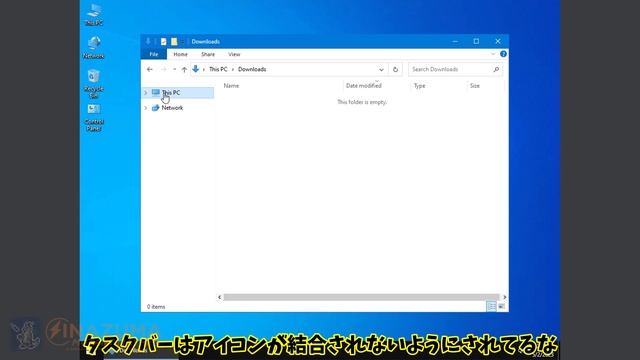Click New folder quick access toolbar icon

pyautogui.click(x=174, y=42)
